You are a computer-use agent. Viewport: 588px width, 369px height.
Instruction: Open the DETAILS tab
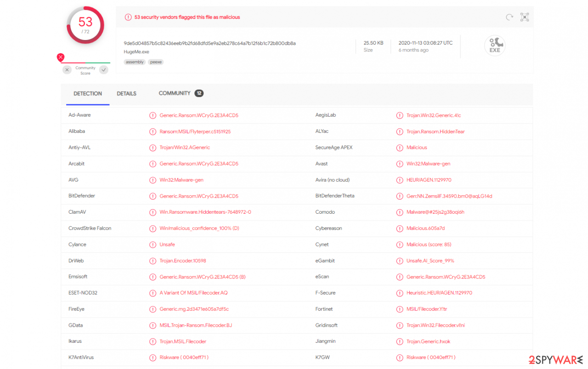click(x=126, y=94)
